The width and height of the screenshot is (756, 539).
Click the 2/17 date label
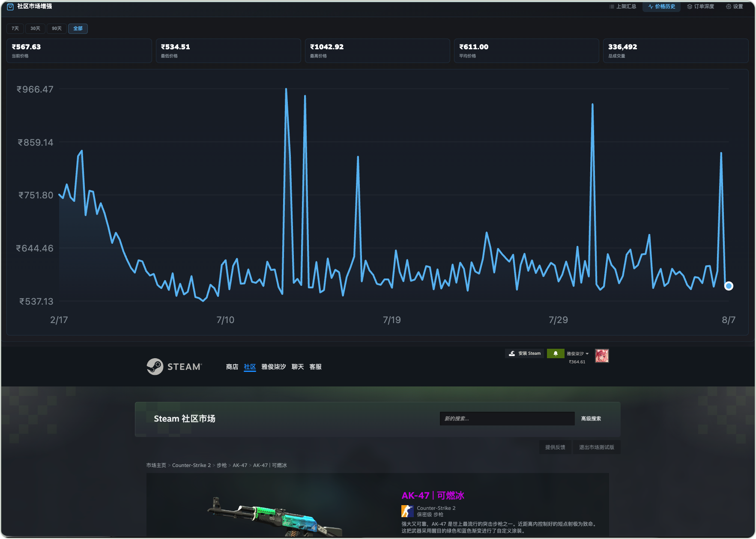pyautogui.click(x=59, y=320)
